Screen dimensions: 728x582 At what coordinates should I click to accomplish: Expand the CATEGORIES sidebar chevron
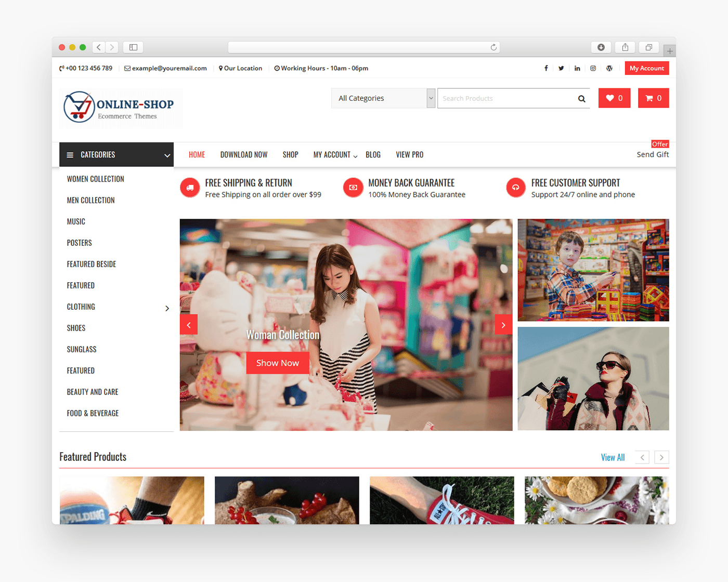166,155
